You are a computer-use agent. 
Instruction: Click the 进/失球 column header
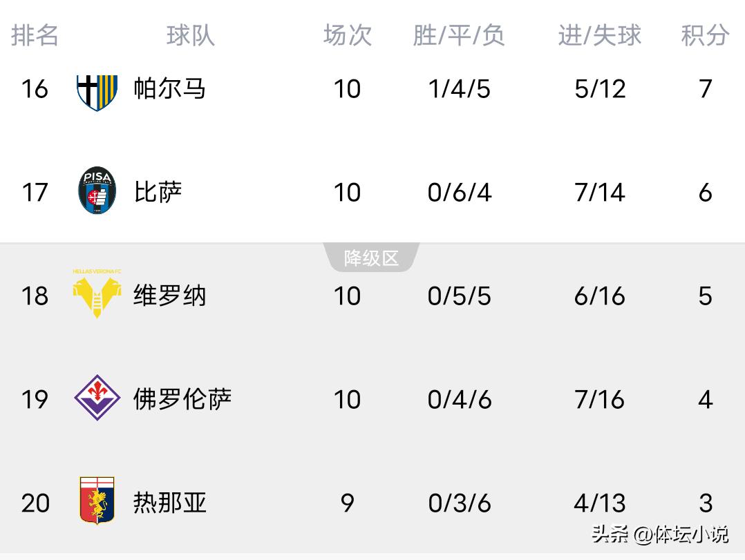pyautogui.click(x=599, y=35)
